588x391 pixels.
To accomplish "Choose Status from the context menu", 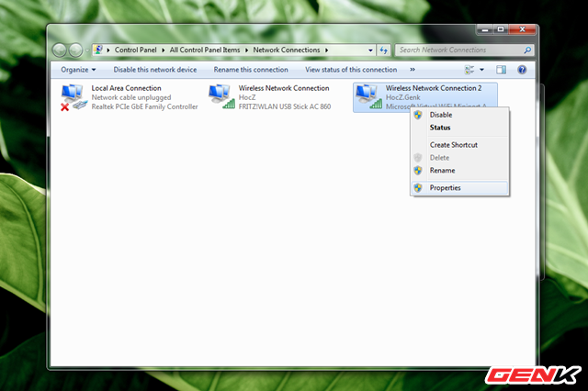I will (440, 128).
